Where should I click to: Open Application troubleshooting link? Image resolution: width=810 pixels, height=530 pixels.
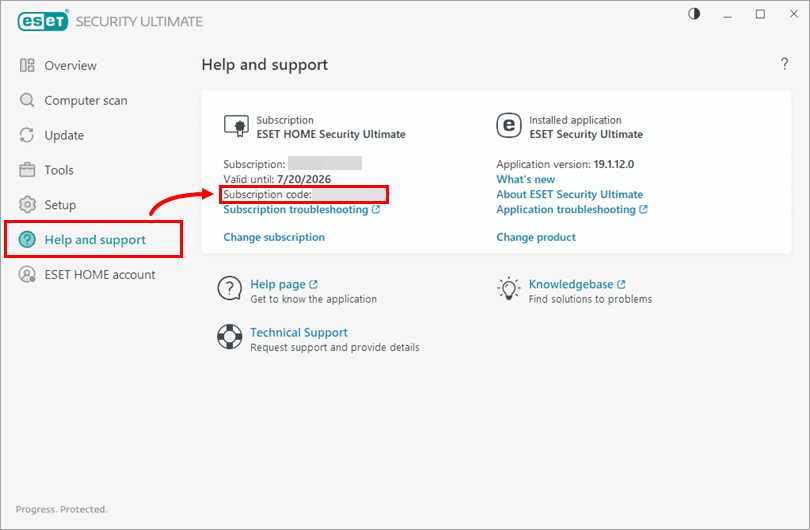coord(566,210)
